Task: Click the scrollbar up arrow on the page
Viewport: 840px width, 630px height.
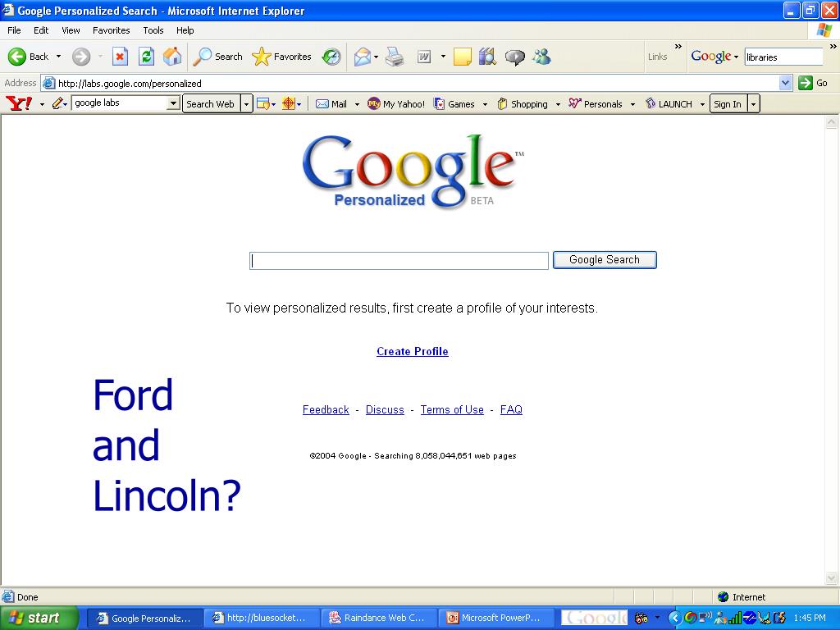Action: (x=832, y=123)
